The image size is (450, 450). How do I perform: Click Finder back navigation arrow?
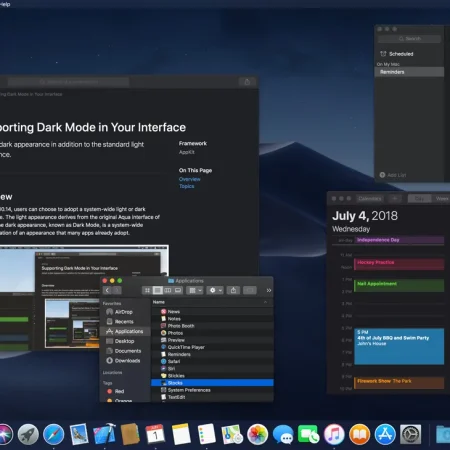tap(107, 290)
